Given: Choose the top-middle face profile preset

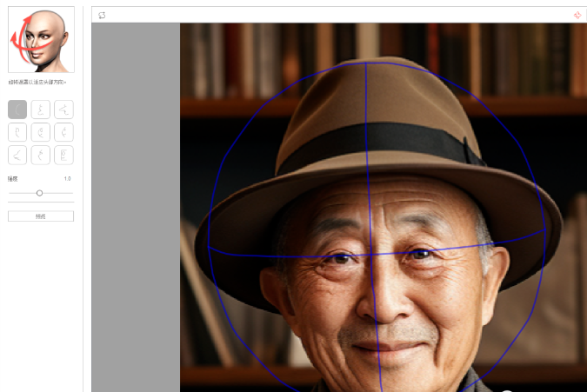Looking at the screenshot, I should click(x=41, y=110).
